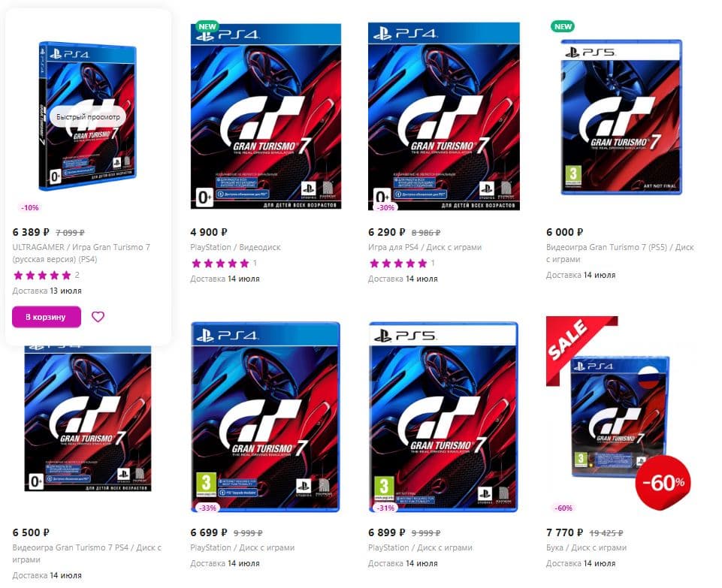The height and width of the screenshot is (588, 722).
Task: Click the -30% discount label
Action: point(385,207)
